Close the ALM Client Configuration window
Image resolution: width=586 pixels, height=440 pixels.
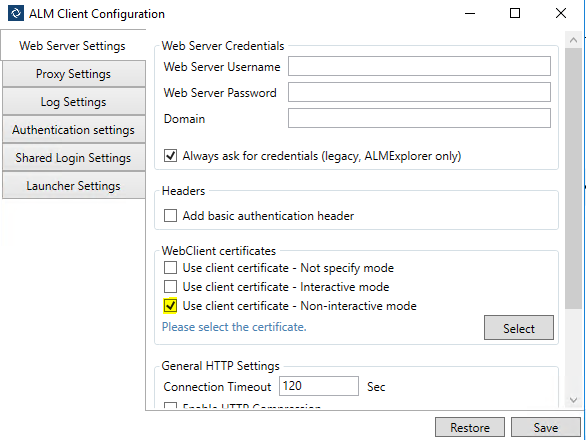(561, 13)
